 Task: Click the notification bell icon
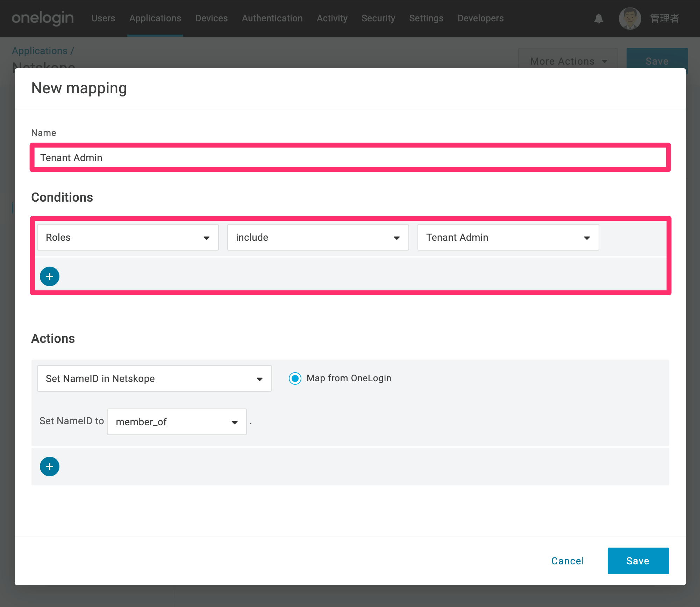click(599, 19)
